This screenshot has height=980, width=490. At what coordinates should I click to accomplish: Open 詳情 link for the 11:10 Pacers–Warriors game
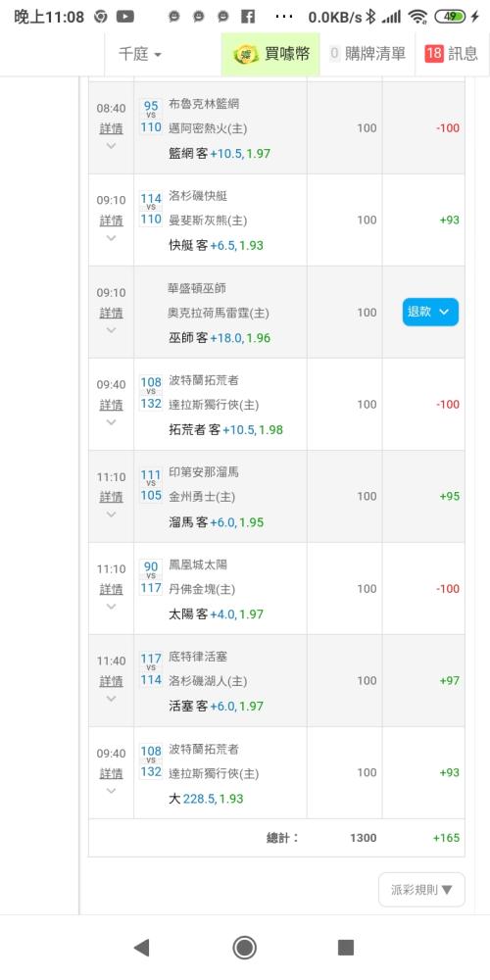(x=112, y=496)
